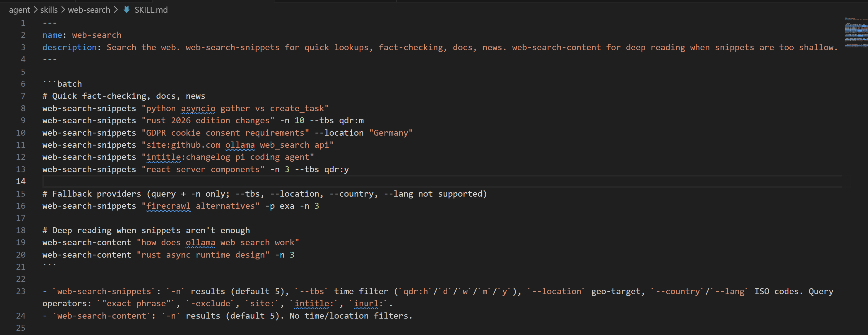Screen dimensions: 868x335
Task: Click the 'agent' breadcrumb segment
Action: 20,10
